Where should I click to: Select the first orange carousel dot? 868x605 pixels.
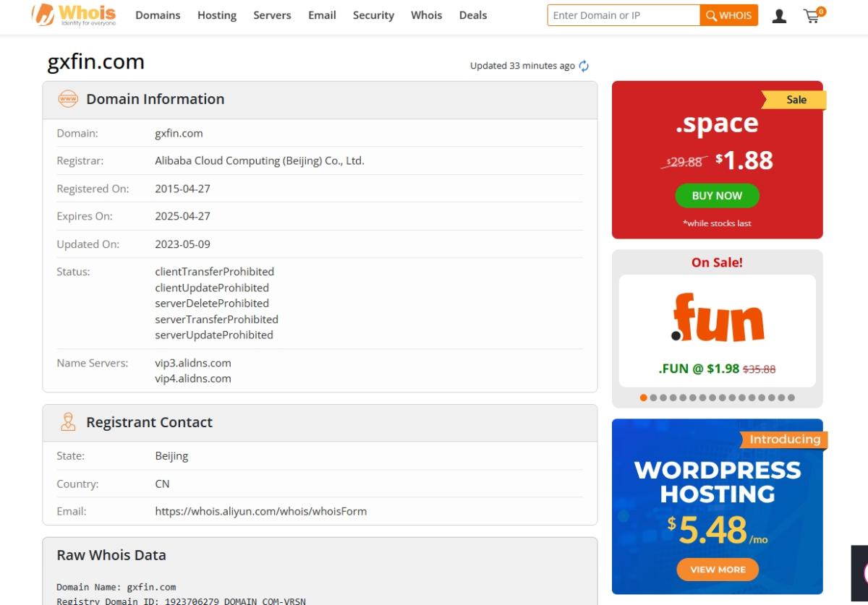[644, 398]
